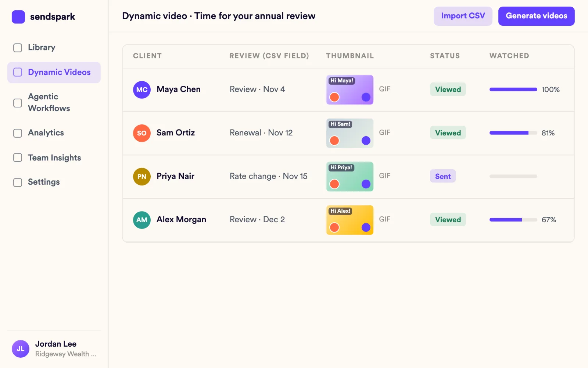Open the Hi Sam! video thumbnail
This screenshot has height=368, width=588.
tap(350, 133)
